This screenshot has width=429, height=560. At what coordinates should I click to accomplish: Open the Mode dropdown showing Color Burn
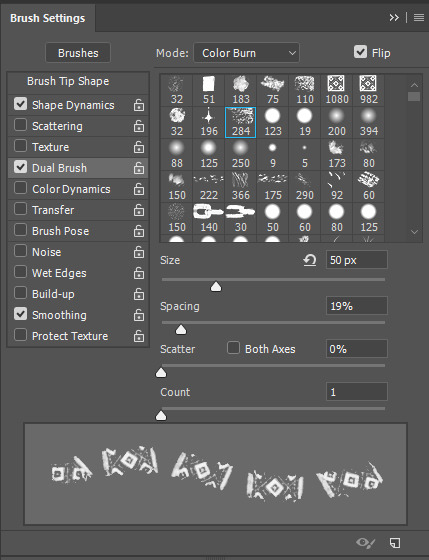pos(246,53)
